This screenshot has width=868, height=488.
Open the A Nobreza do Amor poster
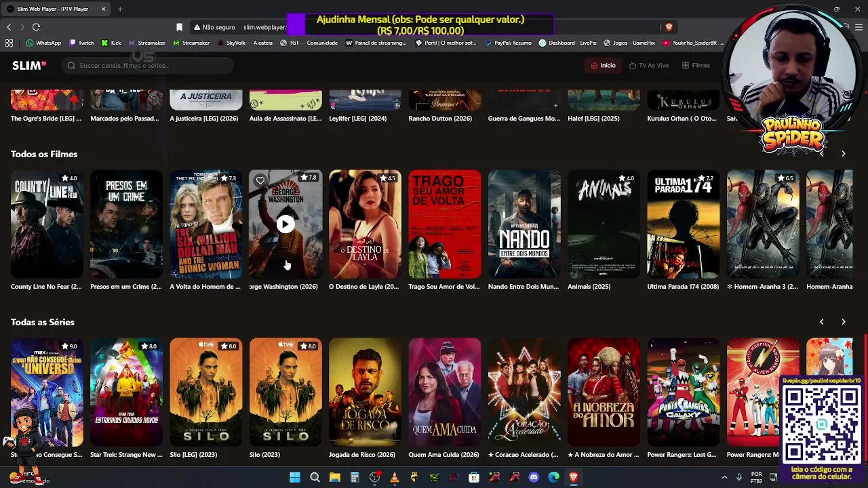pyautogui.click(x=604, y=392)
